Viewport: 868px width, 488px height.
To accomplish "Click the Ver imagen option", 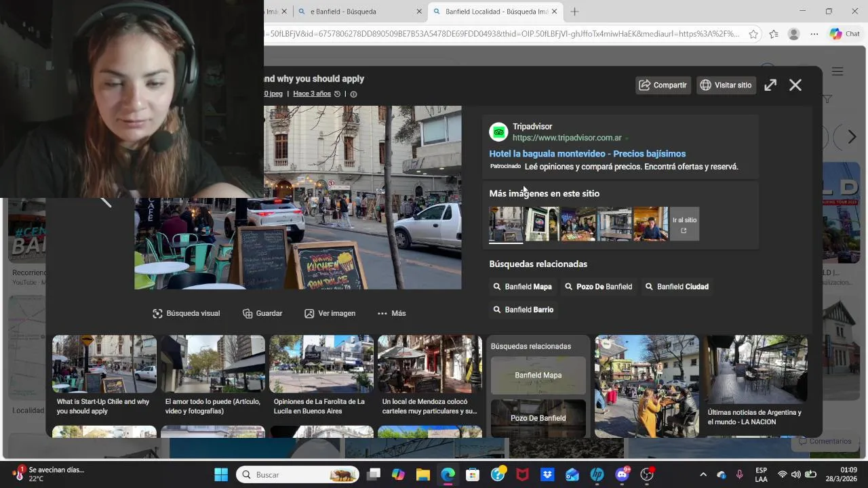I will 330,313.
